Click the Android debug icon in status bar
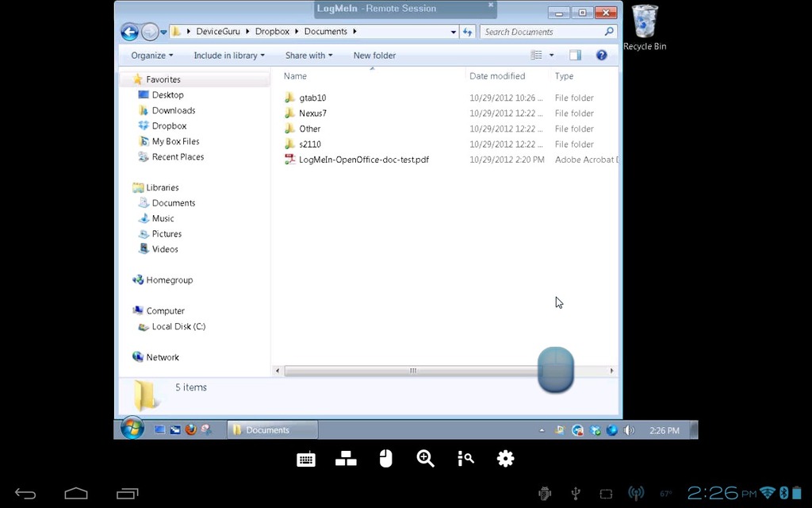The width and height of the screenshot is (812, 508). pos(544,494)
